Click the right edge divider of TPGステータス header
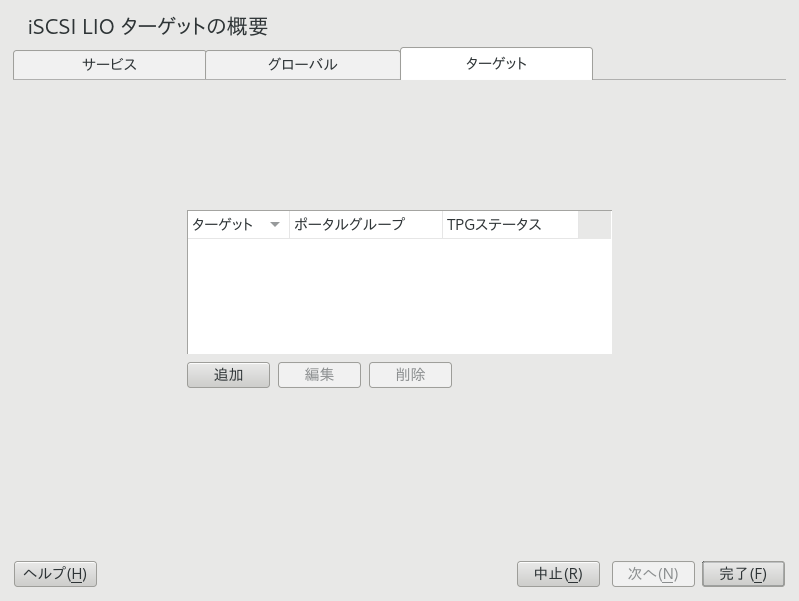Screen dimensions: 799x601 [578, 225]
